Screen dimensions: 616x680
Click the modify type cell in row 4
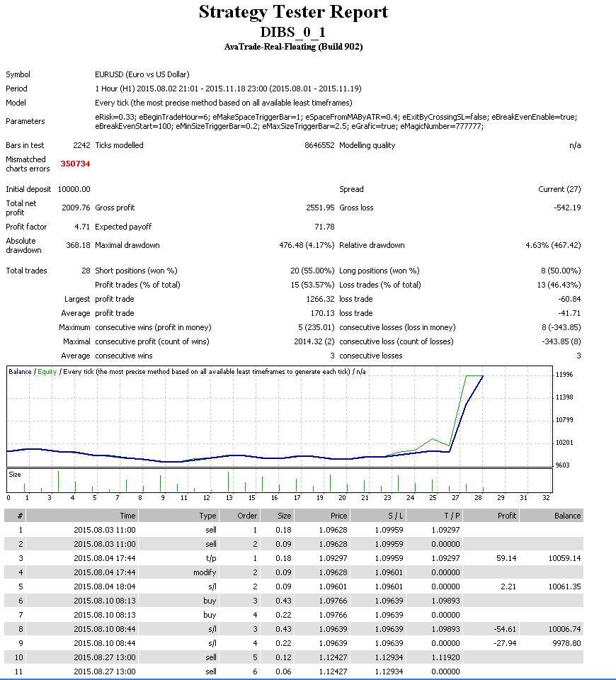[x=205, y=572]
